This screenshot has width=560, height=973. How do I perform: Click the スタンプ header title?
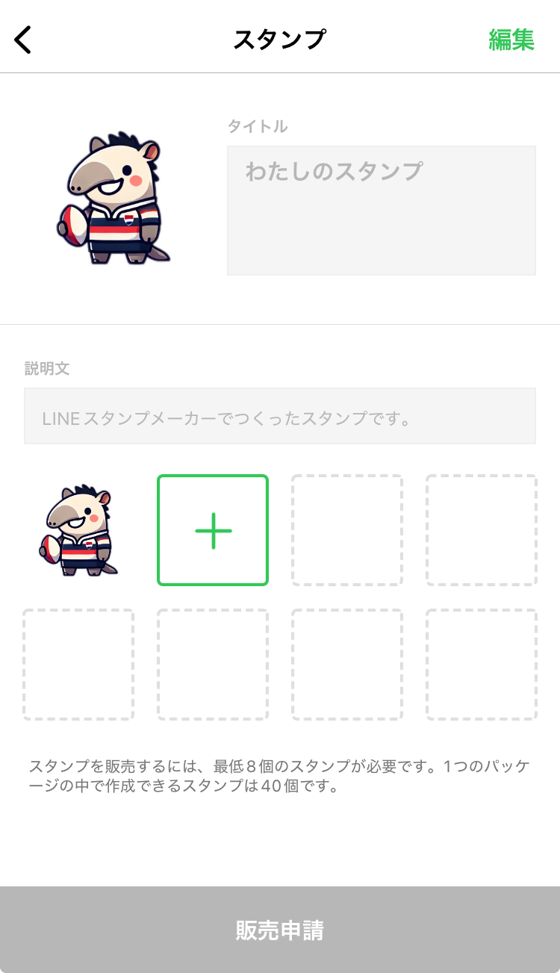coord(280,40)
